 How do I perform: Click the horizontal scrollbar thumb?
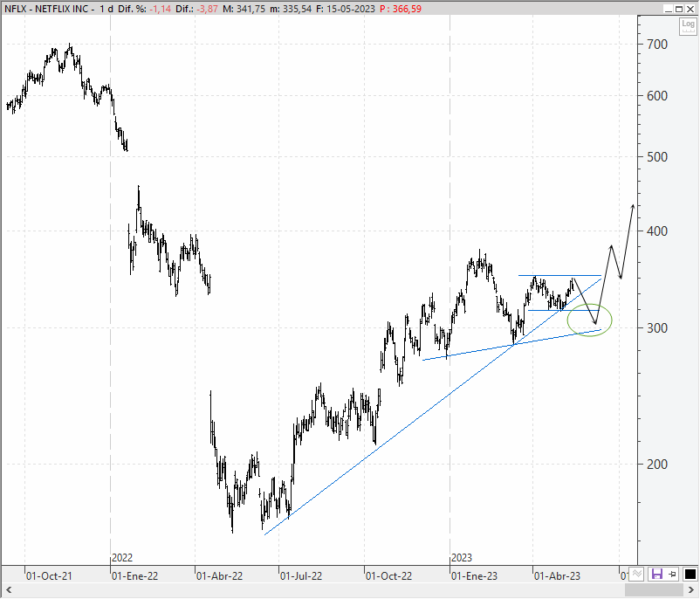[655, 590]
